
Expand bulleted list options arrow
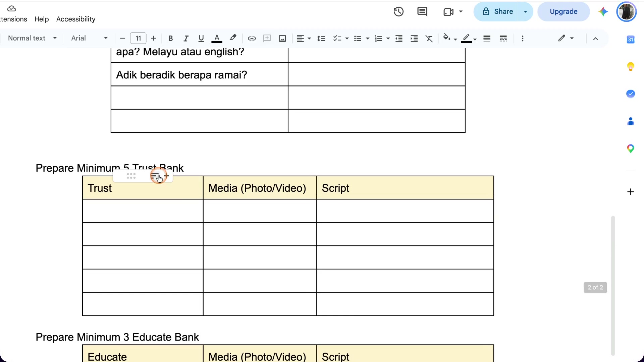tap(367, 39)
